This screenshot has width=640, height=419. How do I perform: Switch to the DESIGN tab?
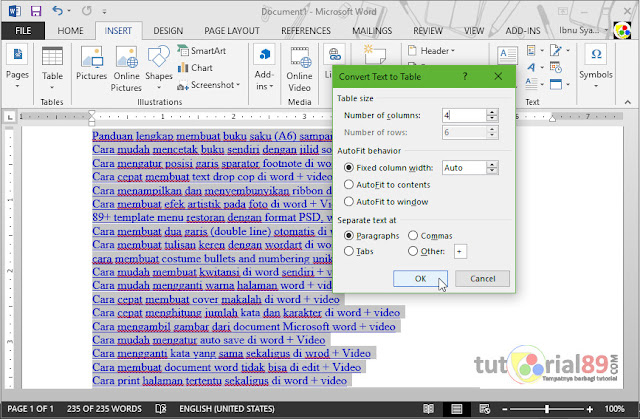tap(168, 31)
